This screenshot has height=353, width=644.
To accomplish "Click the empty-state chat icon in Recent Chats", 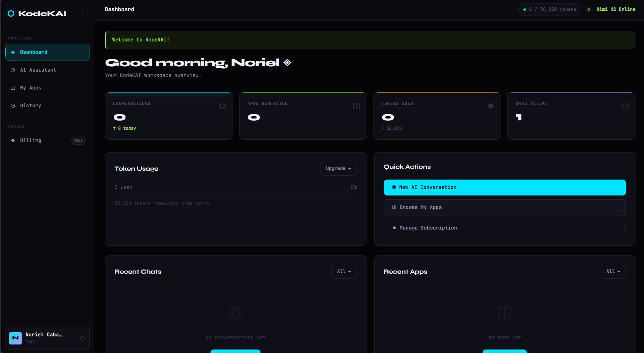I will pyautogui.click(x=235, y=313).
